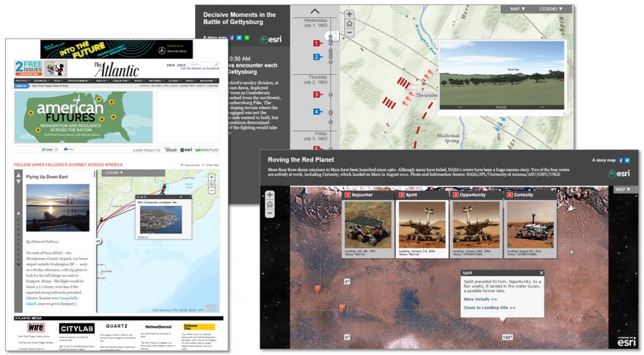Screen dimensions: 644x355
Task: Click Sojourner rover thumbnail image
Action: 368,224
